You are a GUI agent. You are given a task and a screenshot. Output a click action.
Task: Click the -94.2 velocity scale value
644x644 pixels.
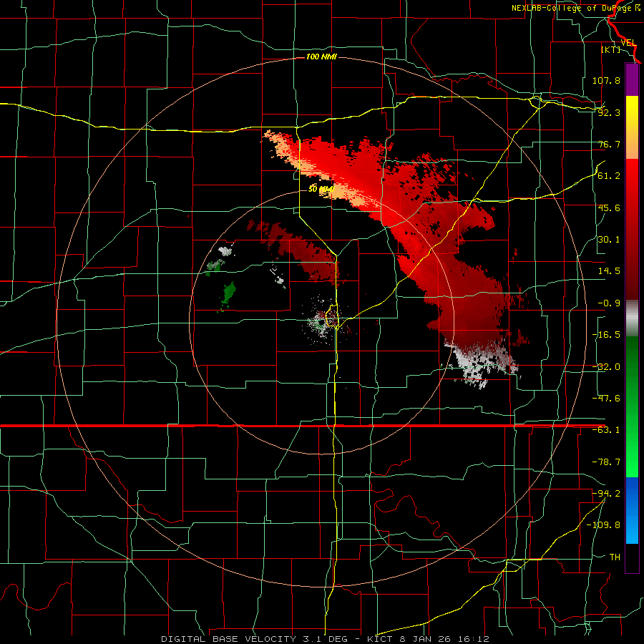pyautogui.click(x=606, y=493)
